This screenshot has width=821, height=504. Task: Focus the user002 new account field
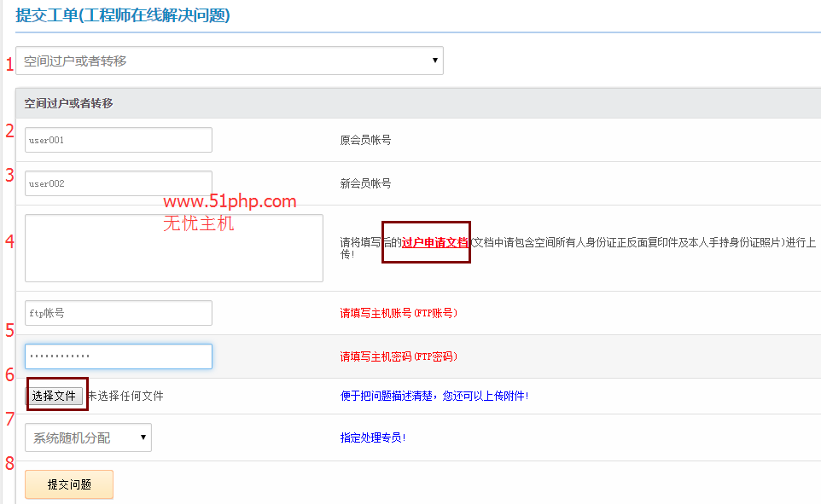coord(118,183)
